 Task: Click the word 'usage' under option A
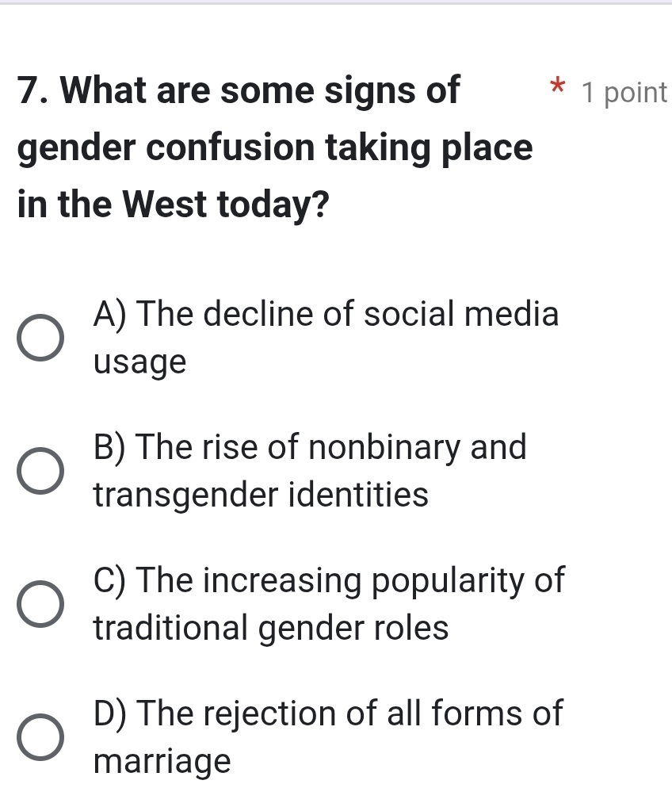[x=139, y=363]
